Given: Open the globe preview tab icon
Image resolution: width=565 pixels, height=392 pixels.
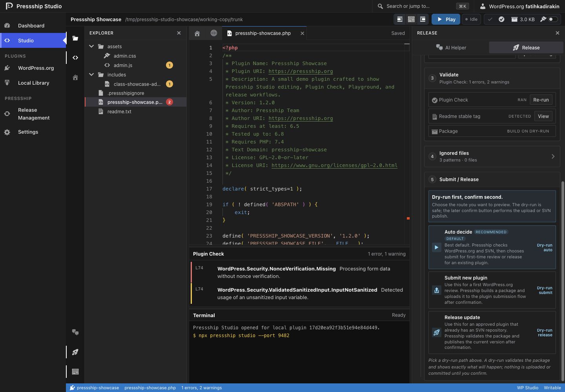Looking at the screenshot, I should tap(214, 33).
